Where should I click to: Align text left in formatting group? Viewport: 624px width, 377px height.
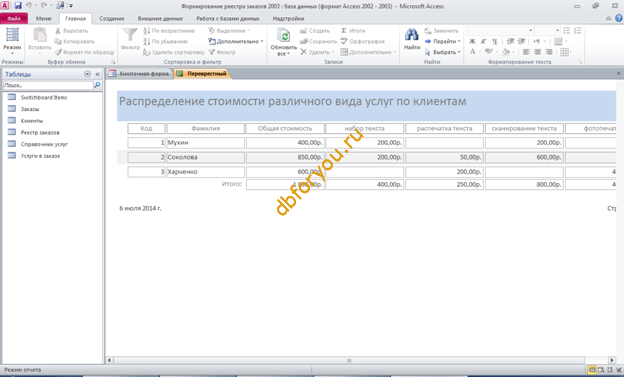pyautogui.click(x=526, y=52)
